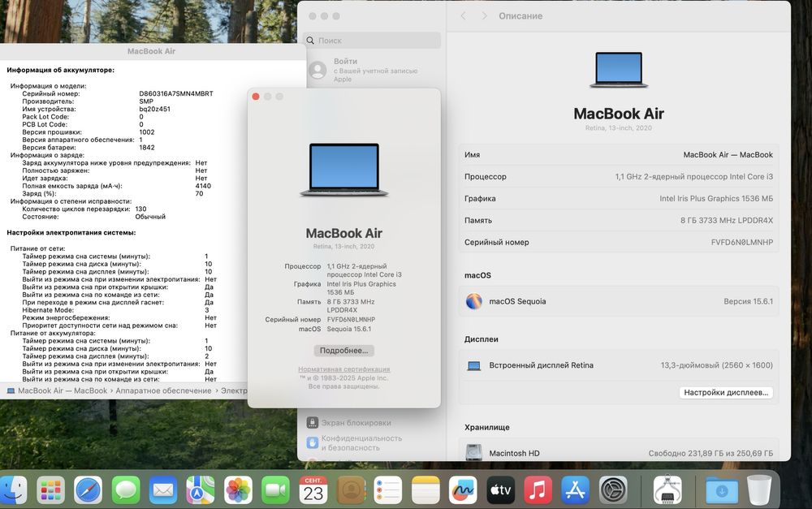The image size is (812, 509).
Task: Click serial number FVFD6N0LMNHP in Описание pane
Action: pos(741,243)
